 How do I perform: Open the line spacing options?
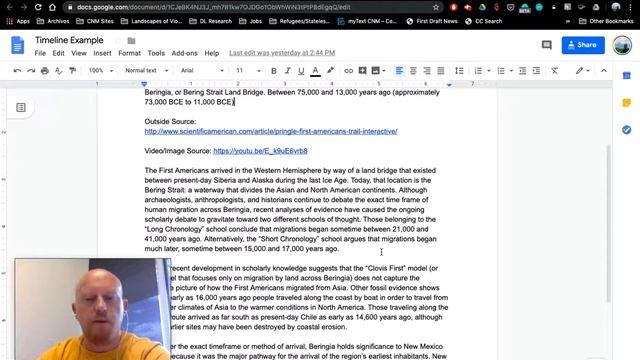(x=459, y=71)
